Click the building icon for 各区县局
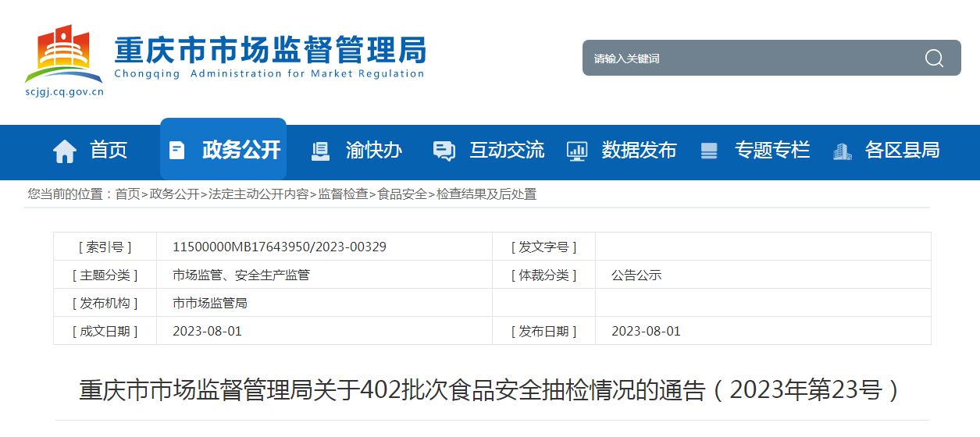Screen dimensions: 980x437 (x=843, y=151)
